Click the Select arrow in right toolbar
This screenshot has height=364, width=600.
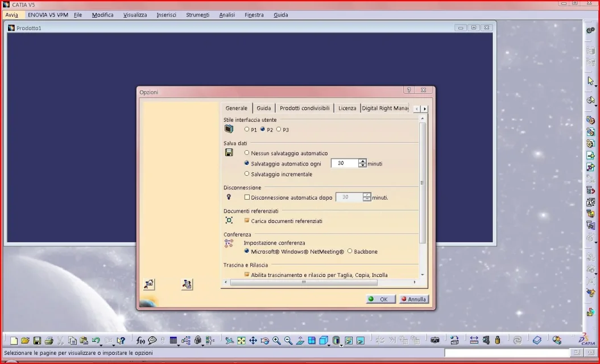click(x=591, y=81)
